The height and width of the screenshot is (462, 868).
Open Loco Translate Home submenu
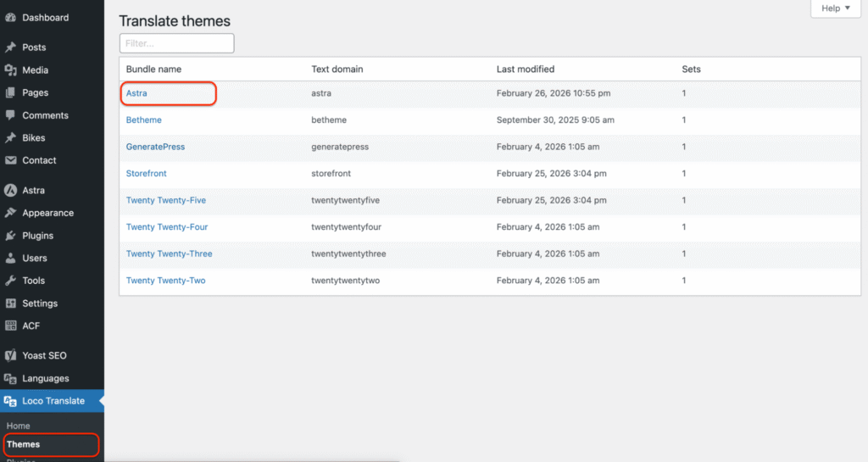[x=18, y=426]
